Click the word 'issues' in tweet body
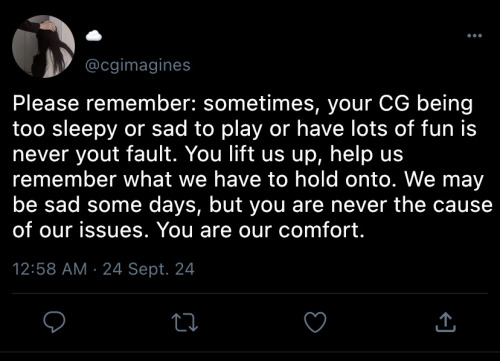 coord(111,230)
